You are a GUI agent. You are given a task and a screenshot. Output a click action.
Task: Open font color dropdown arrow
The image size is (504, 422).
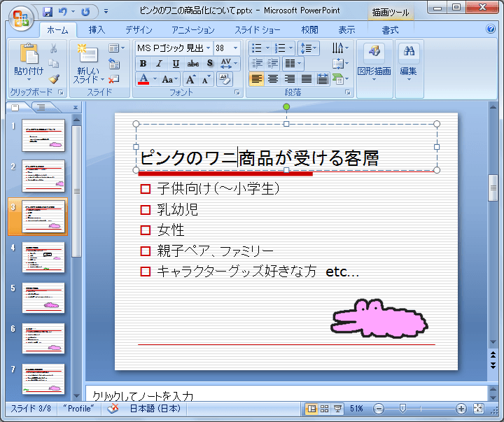point(155,79)
